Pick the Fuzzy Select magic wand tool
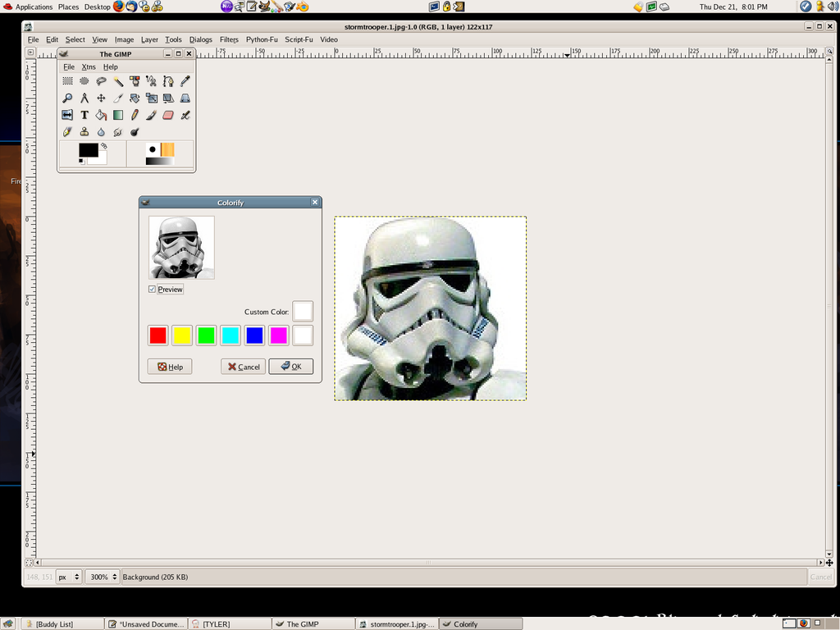The image size is (840, 630). tap(117, 80)
